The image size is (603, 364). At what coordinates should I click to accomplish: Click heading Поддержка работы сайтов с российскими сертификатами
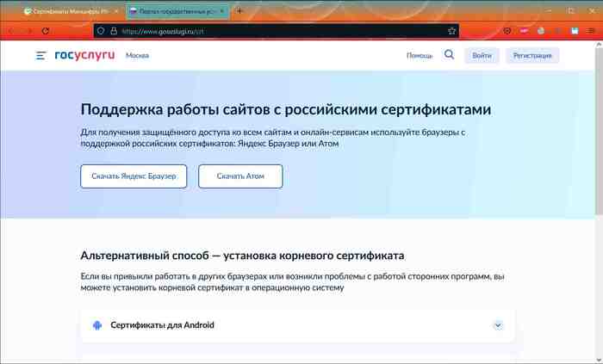tap(286, 109)
